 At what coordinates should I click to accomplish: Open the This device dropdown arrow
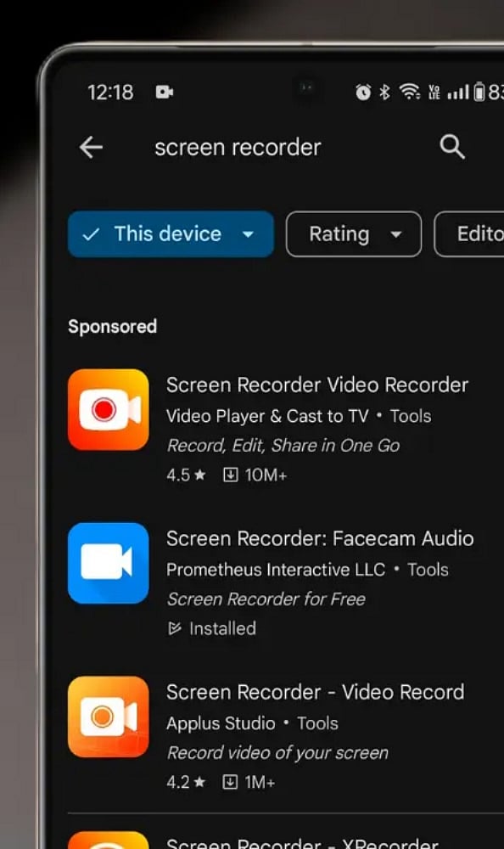248,234
